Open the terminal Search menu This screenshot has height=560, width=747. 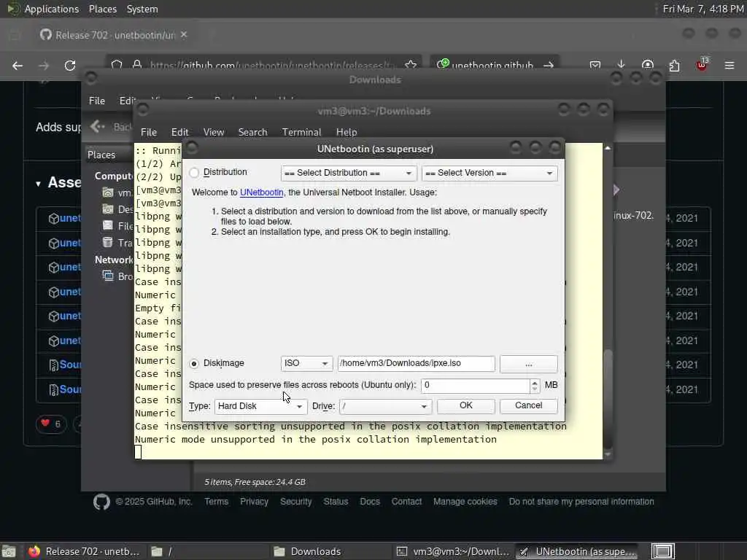tap(252, 132)
